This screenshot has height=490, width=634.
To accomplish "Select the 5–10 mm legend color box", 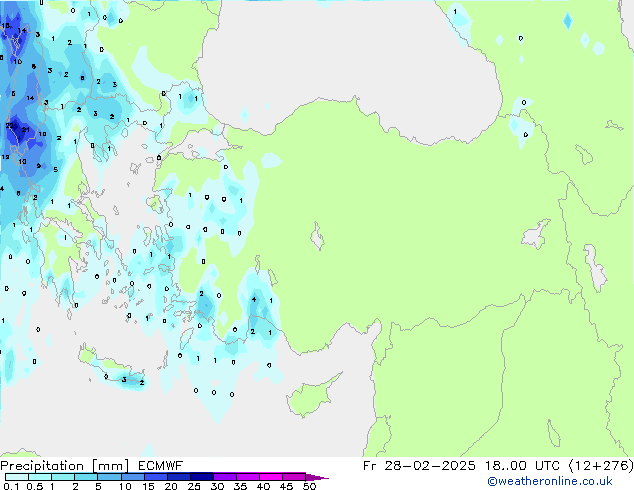I will pyautogui.click(x=109, y=477).
